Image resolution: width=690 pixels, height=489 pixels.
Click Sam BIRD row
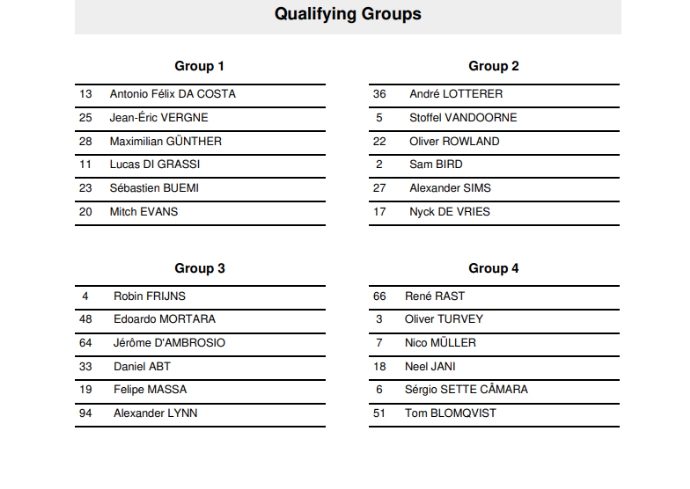(494, 166)
